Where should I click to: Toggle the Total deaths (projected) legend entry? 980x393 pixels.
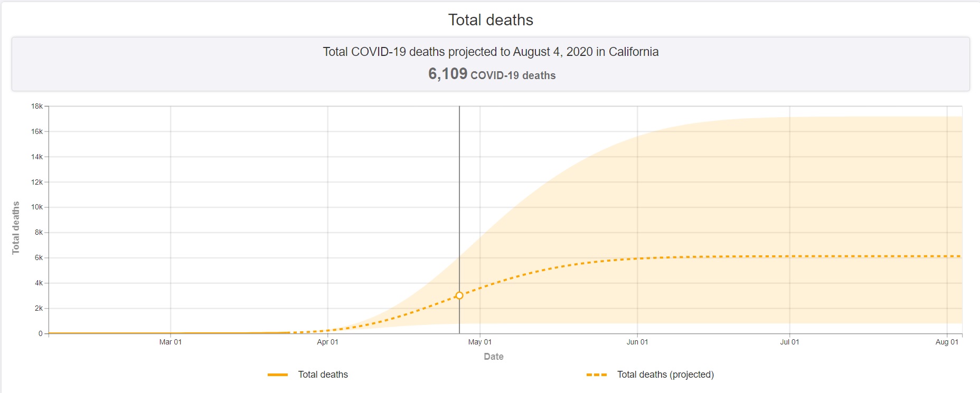coord(665,375)
